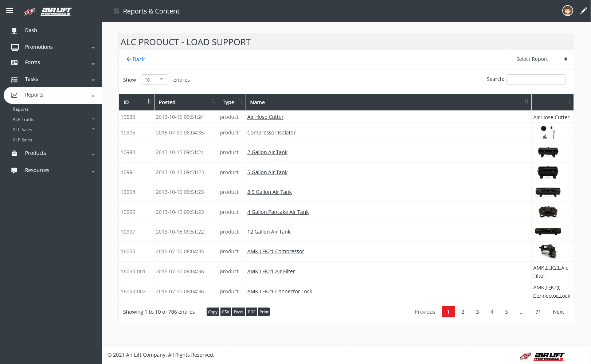Click the Tasks list icon
The height and width of the screenshot is (364, 591).
[x=14, y=79]
